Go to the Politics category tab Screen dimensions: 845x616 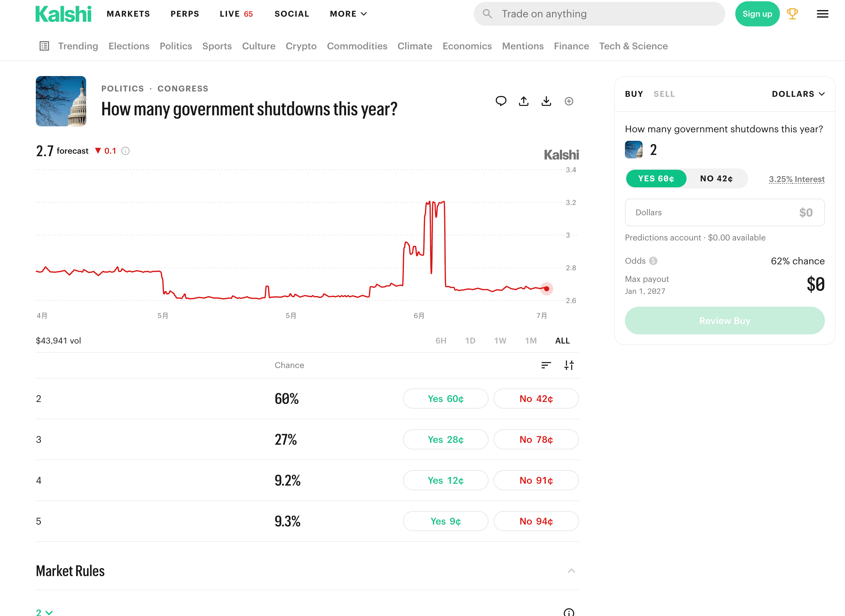176,46
